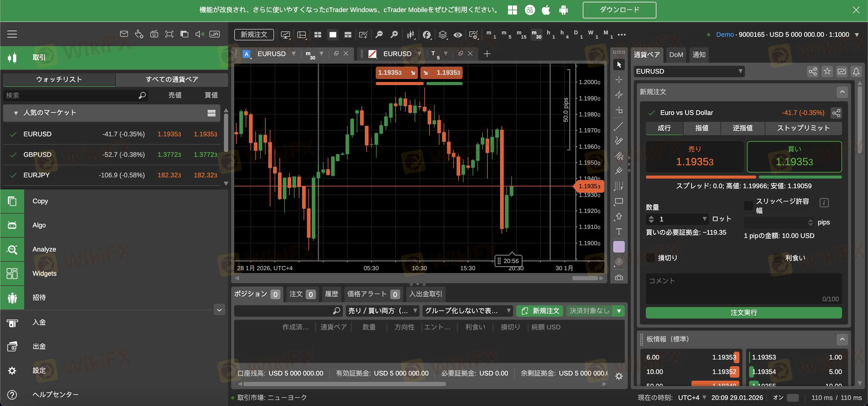
Task: Enable the 利食い take profit checkbox
Action: point(777,258)
